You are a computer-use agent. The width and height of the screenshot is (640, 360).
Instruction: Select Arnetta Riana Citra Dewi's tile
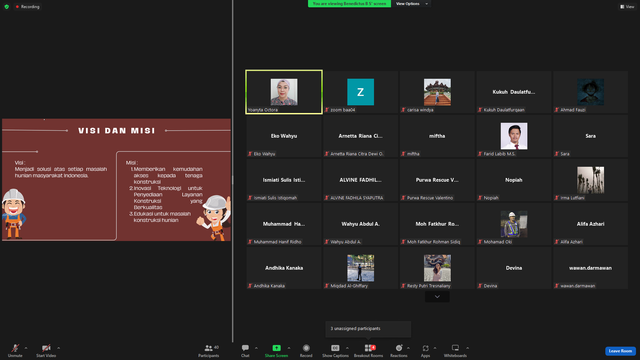tap(360, 136)
